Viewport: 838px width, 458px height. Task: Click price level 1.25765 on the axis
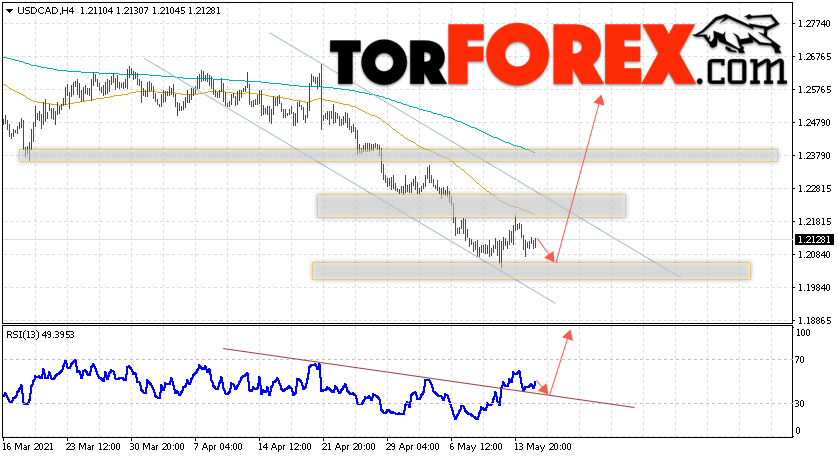point(814,90)
